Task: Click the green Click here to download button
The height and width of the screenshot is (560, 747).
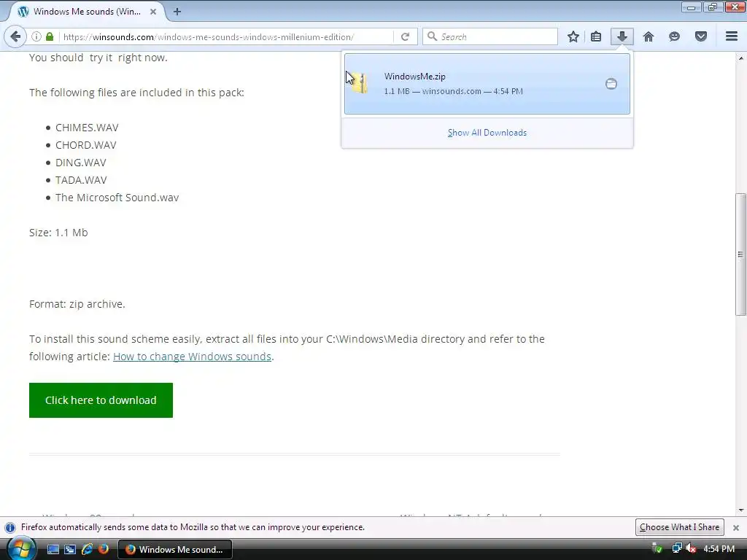Action: pos(101,400)
